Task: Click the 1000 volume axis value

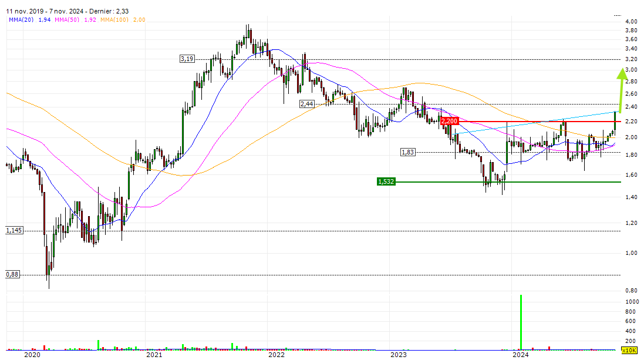Action: (x=632, y=302)
